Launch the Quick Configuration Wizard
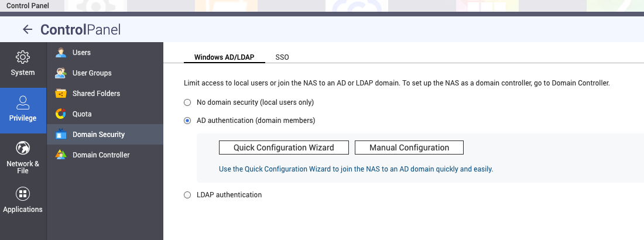 pos(284,148)
